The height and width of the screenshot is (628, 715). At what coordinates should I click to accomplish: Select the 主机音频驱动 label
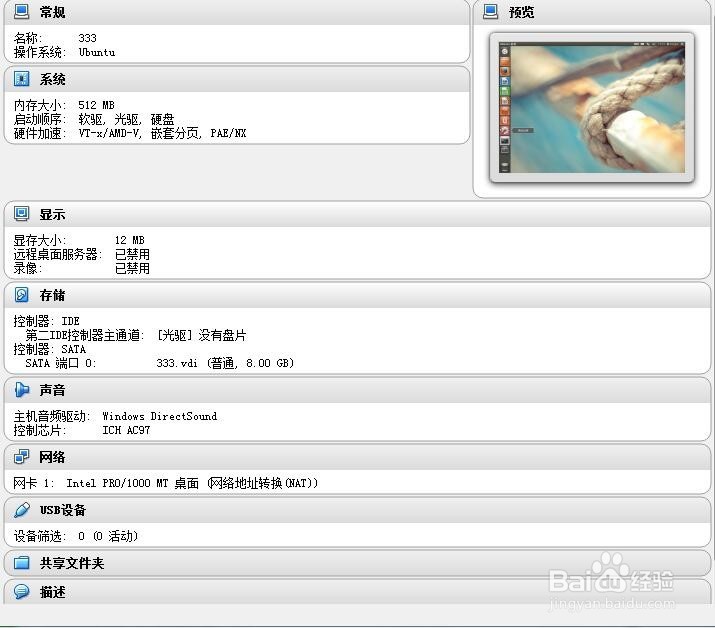(x=52, y=416)
